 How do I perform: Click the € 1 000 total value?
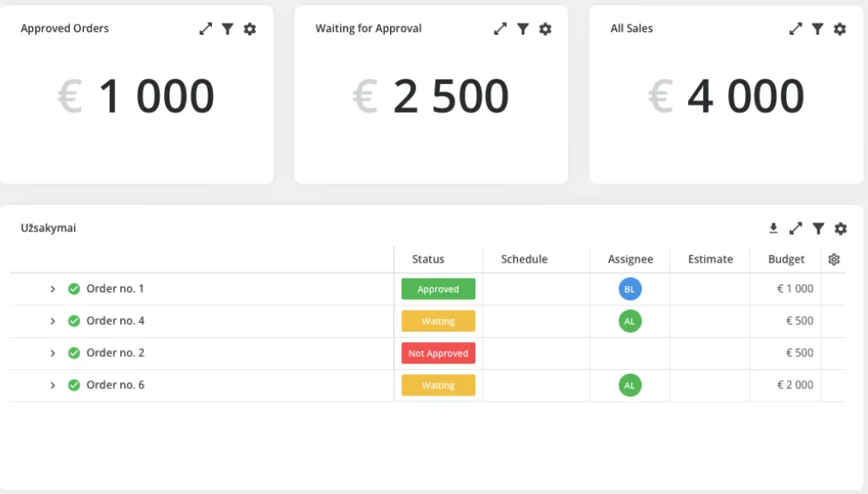point(135,96)
